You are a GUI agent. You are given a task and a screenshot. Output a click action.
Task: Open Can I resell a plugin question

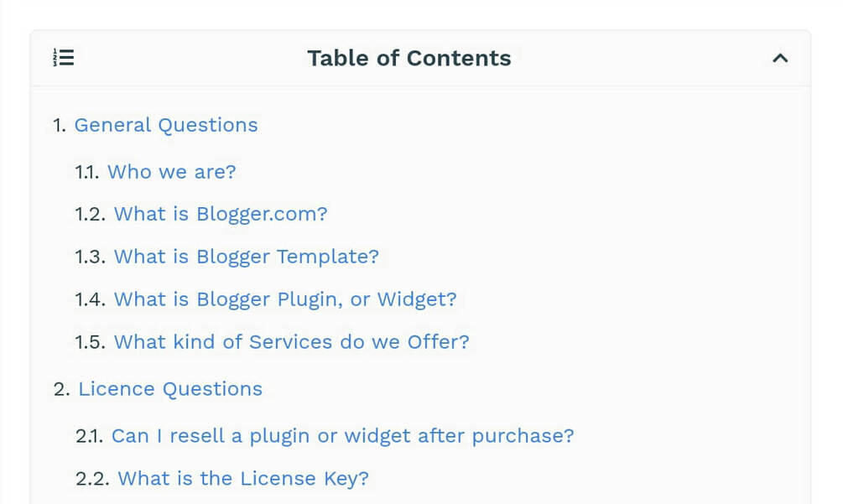pyautogui.click(x=342, y=436)
